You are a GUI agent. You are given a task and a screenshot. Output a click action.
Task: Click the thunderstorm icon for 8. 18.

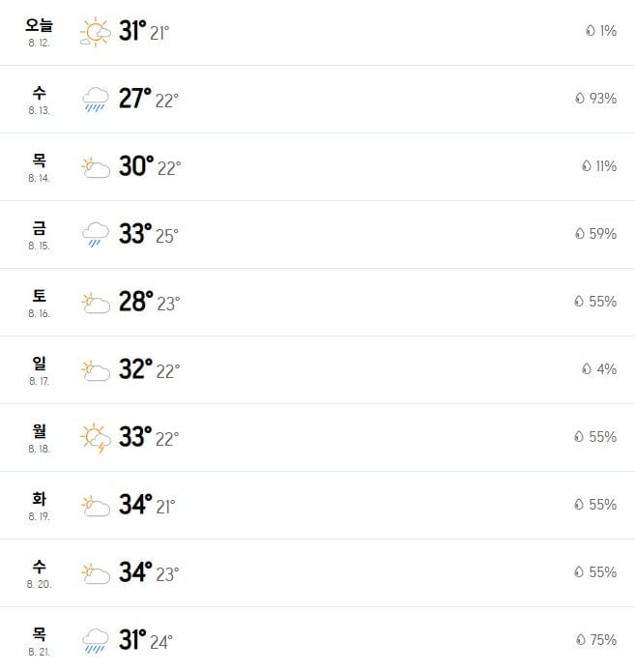[x=96, y=438]
